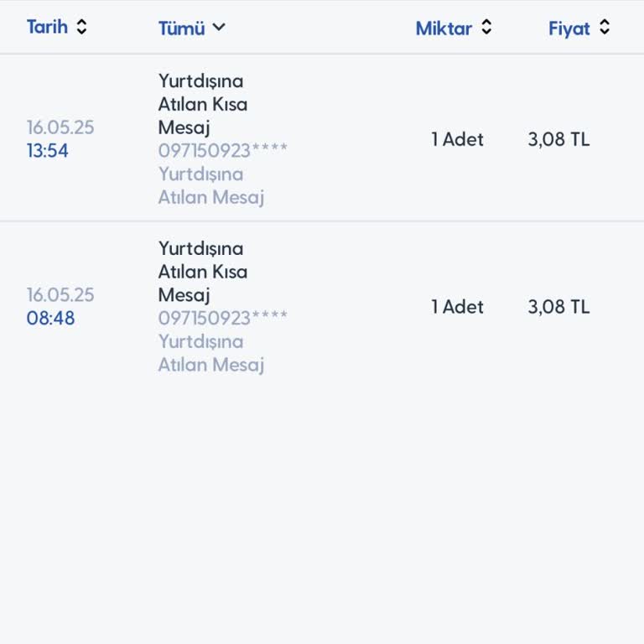Image resolution: width=644 pixels, height=644 pixels.
Task: Select the 13:54 timestamp entry
Action: click(x=48, y=151)
